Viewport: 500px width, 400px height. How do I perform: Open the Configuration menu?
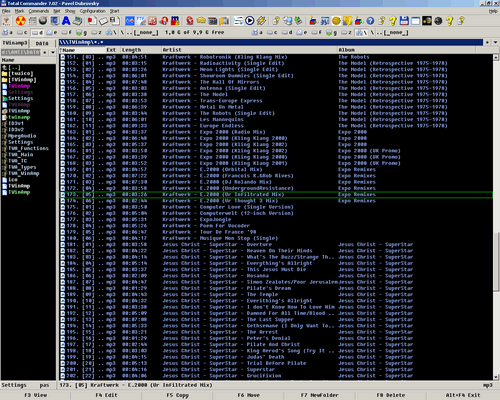click(92, 11)
